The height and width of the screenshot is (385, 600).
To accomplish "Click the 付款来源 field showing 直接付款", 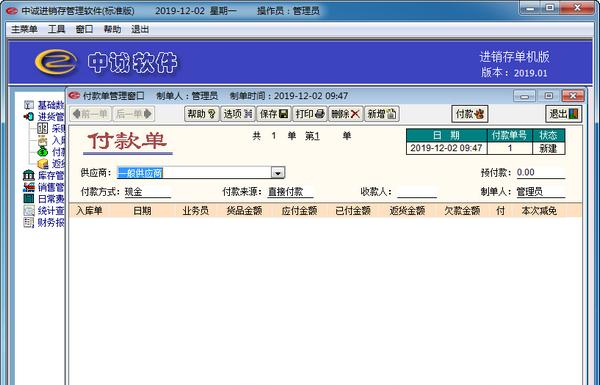I will pos(290,192).
